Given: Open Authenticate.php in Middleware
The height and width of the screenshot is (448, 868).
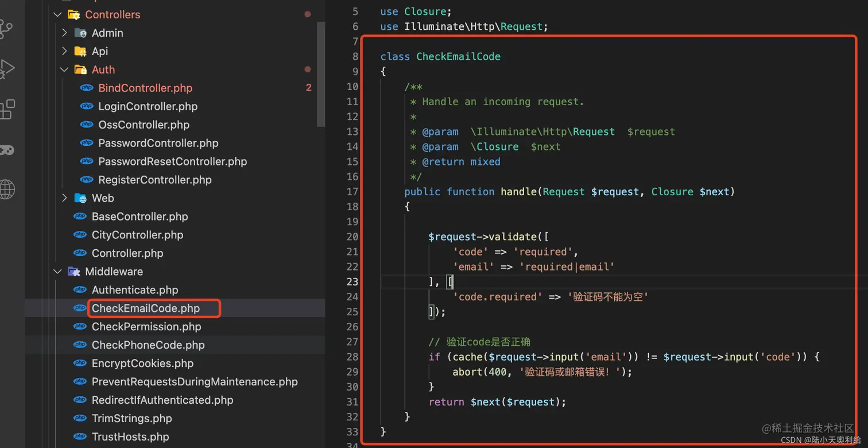Looking at the screenshot, I should pos(135,290).
